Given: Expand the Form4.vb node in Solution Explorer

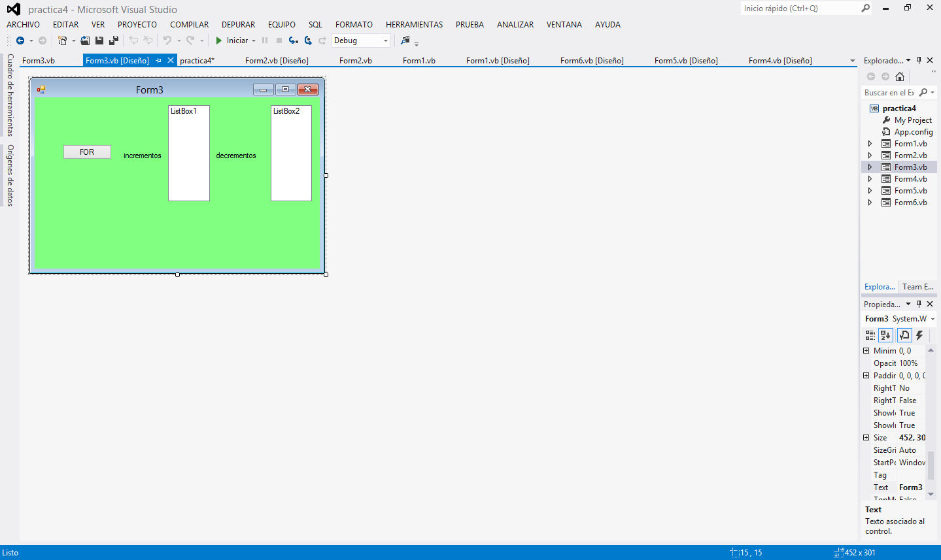Looking at the screenshot, I should click(870, 178).
